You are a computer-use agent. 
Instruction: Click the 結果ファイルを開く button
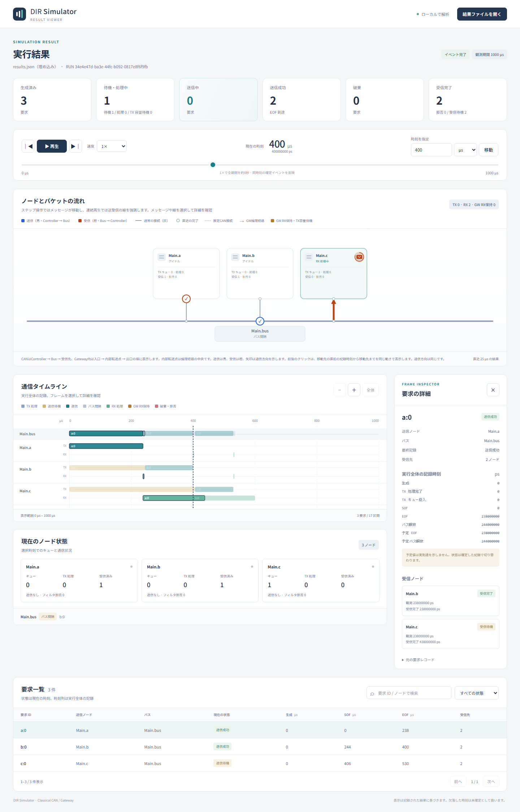pyautogui.click(x=482, y=14)
